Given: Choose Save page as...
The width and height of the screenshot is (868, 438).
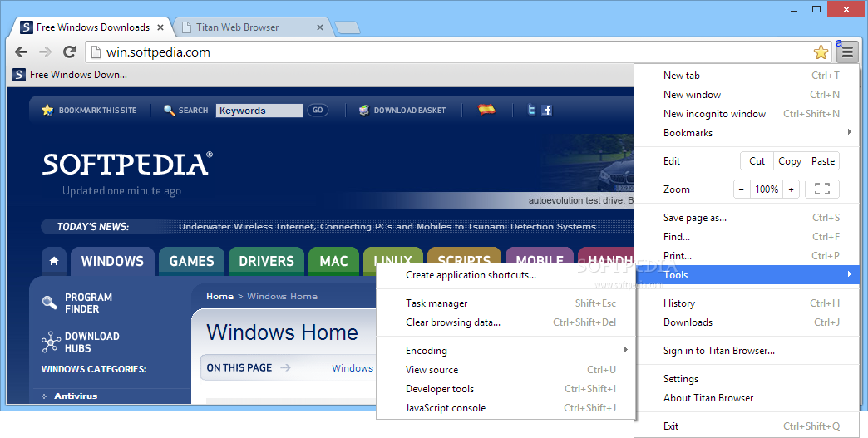Looking at the screenshot, I should pyautogui.click(x=747, y=218).
